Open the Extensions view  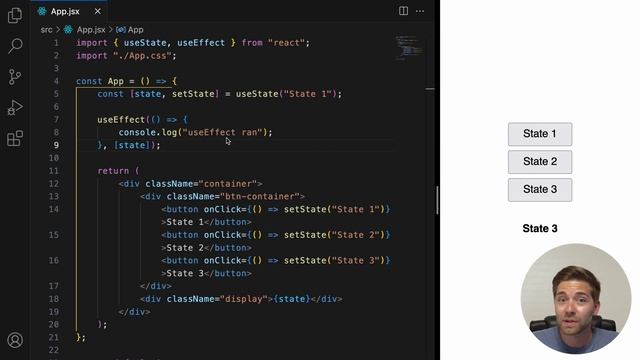pyautogui.click(x=15, y=138)
